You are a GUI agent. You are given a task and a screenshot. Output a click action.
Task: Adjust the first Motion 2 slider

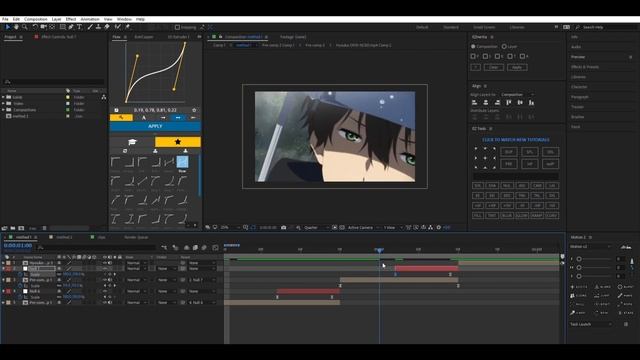[579, 259]
